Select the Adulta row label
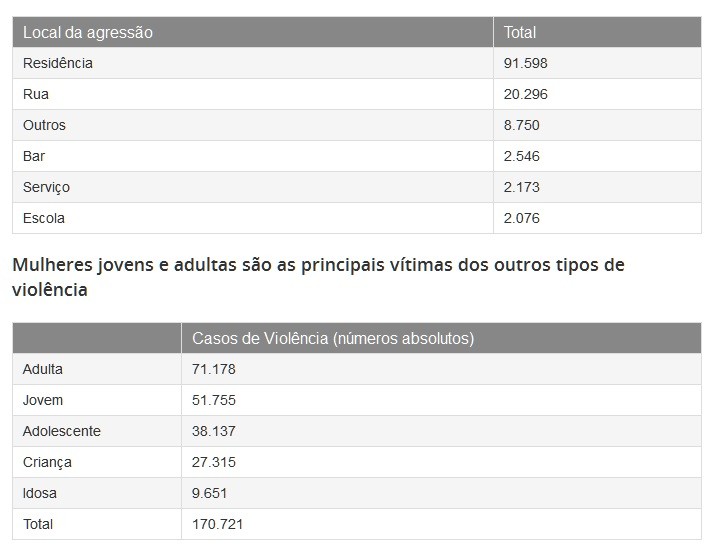This screenshot has height=558, width=712. click(x=43, y=369)
